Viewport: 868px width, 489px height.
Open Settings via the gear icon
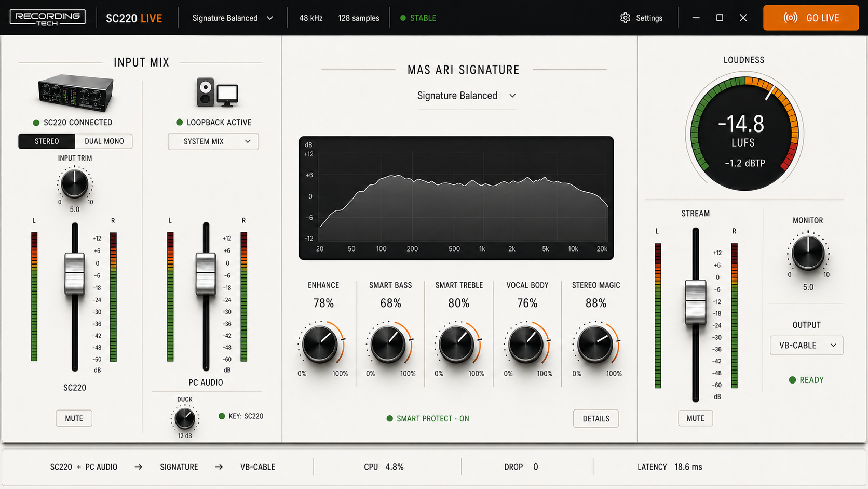625,18
